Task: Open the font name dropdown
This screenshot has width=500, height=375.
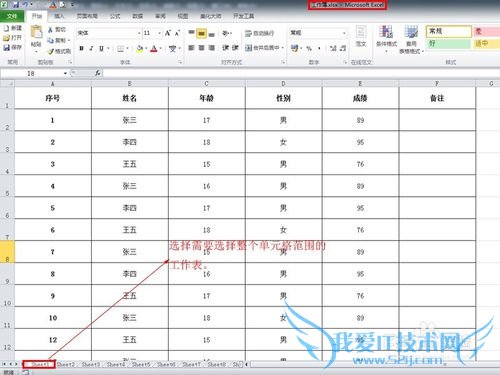Action: (139, 33)
